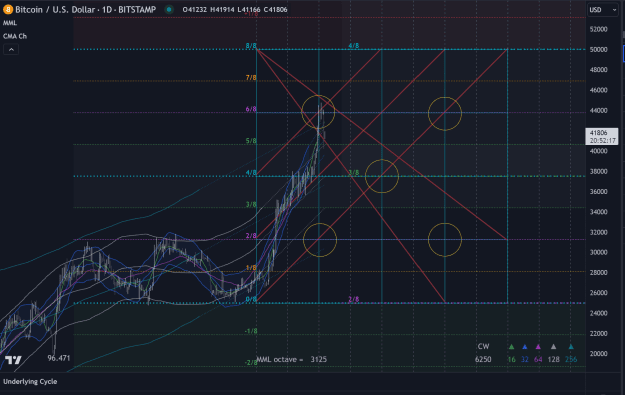Select the CMA Ch indicator legend

[15, 36]
